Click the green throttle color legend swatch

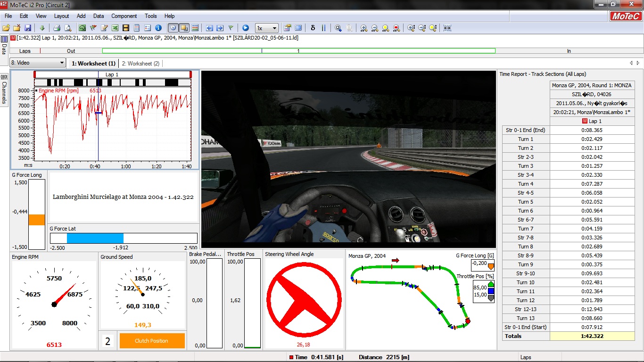click(x=491, y=284)
